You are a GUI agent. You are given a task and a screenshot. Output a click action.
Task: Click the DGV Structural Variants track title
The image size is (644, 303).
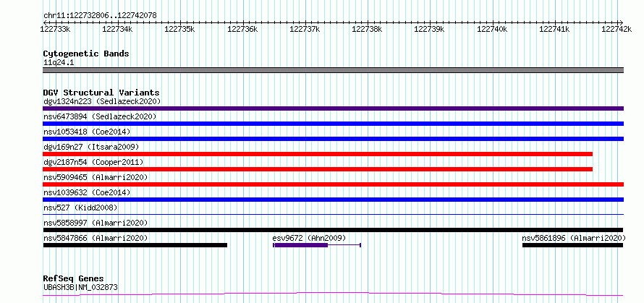(101, 93)
